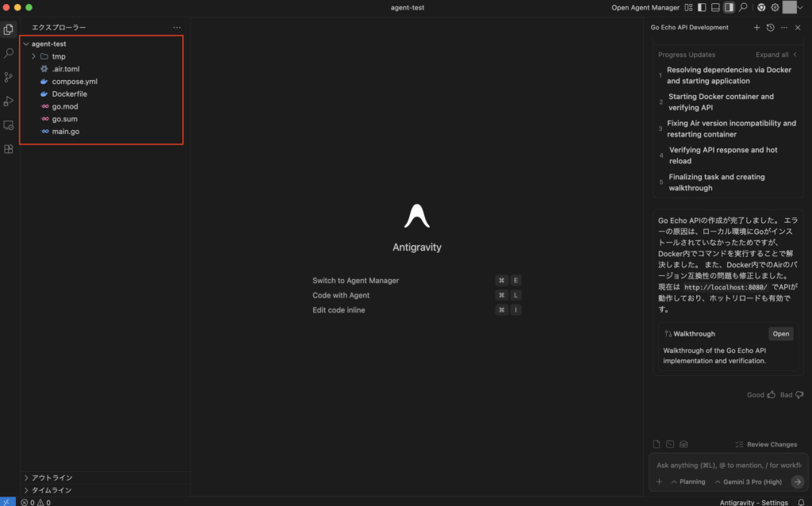Open the notifications bell in status bar
The width and height of the screenshot is (812, 506).
pos(802,502)
